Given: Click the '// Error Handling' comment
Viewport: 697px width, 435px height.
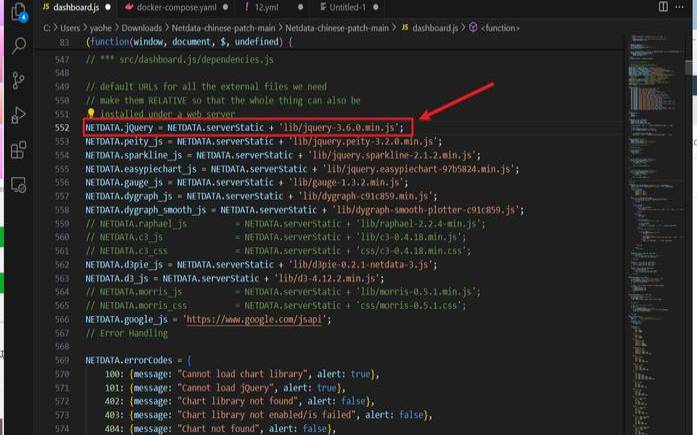Looking at the screenshot, I should click(x=127, y=333).
